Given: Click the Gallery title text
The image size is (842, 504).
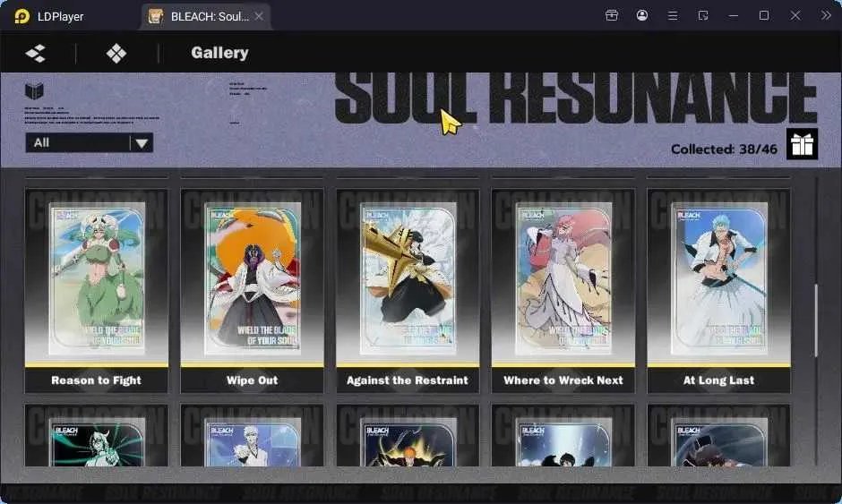Looking at the screenshot, I should [x=219, y=53].
